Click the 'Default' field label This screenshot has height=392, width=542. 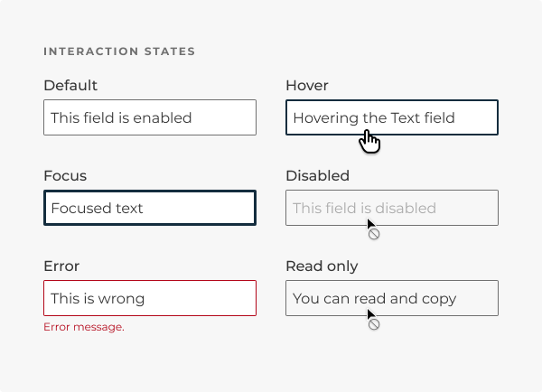(x=70, y=86)
